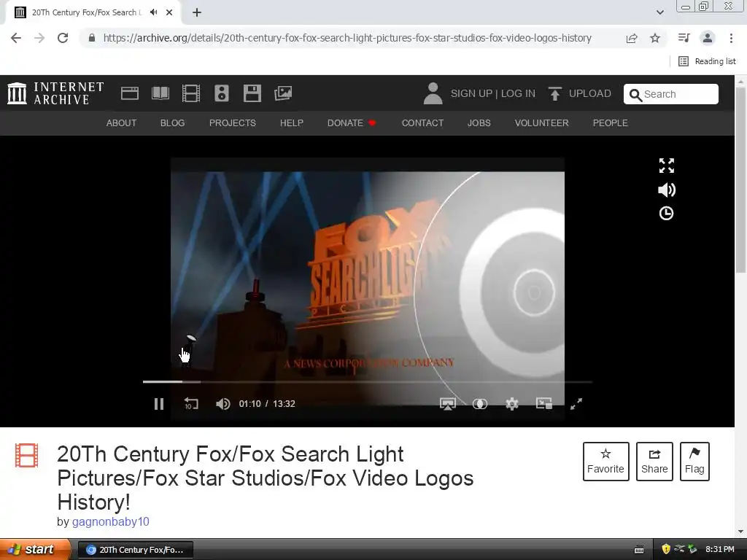Click the clock playback speed icon
Screen dimensions: 747x560
[x=667, y=213]
